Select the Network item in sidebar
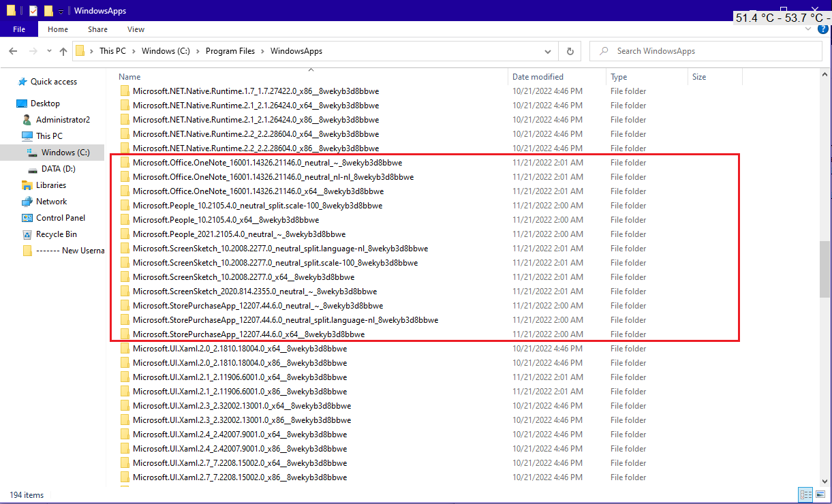The width and height of the screenshot is (832, 504). pyautogui.click(x=52, y=202)
